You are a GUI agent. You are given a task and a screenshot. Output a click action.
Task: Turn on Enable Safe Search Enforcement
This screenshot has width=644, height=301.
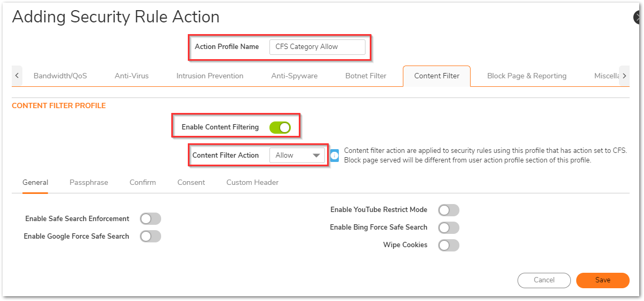point(150,219)
